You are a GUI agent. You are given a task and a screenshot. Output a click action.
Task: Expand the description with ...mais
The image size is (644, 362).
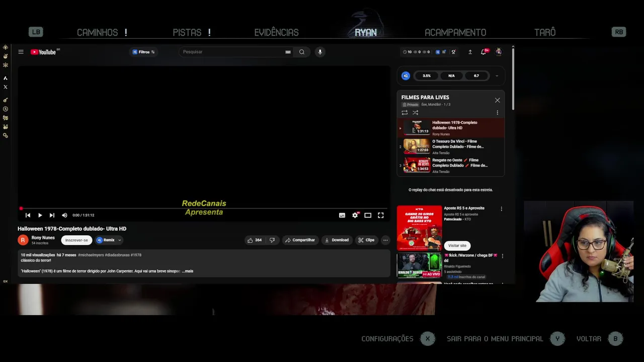tap(188, 271)
